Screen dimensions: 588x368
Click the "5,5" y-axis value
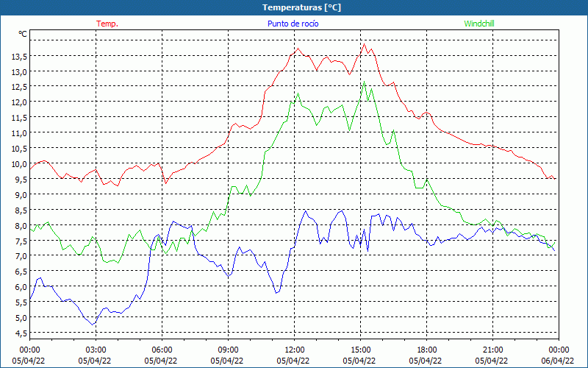point(21,302)
